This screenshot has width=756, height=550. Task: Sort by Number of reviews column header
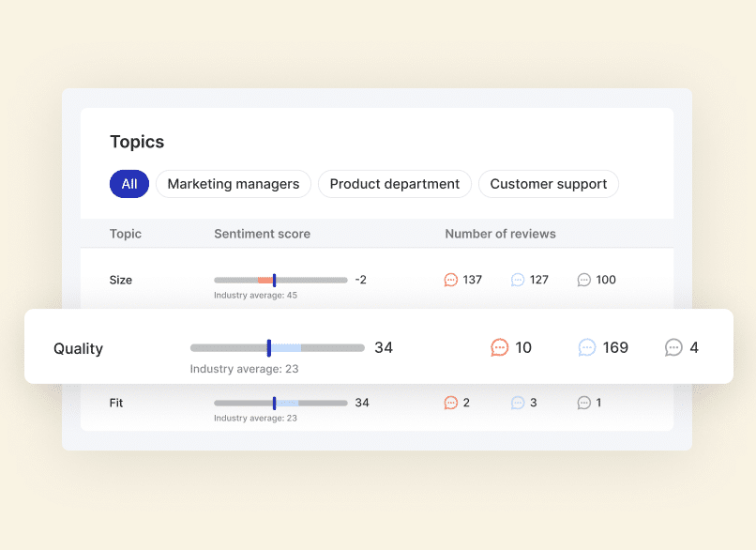click(x=500, y=234)
